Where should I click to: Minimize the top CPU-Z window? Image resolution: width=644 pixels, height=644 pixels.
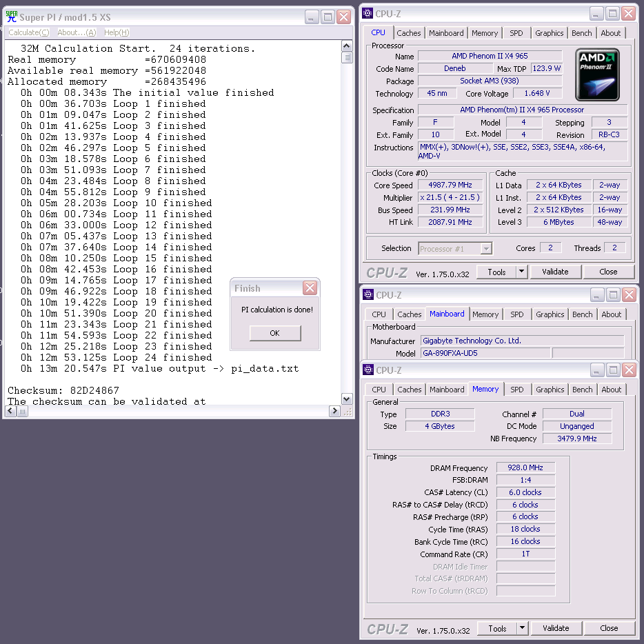pos(596,14)
